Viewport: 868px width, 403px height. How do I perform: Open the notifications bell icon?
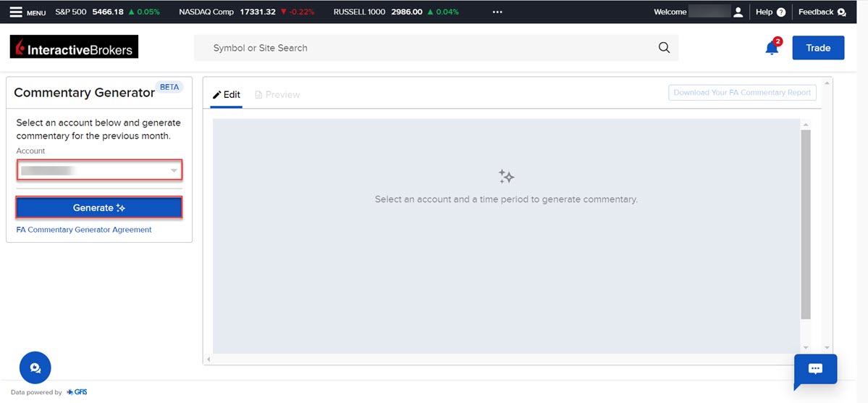pos(772,48)
